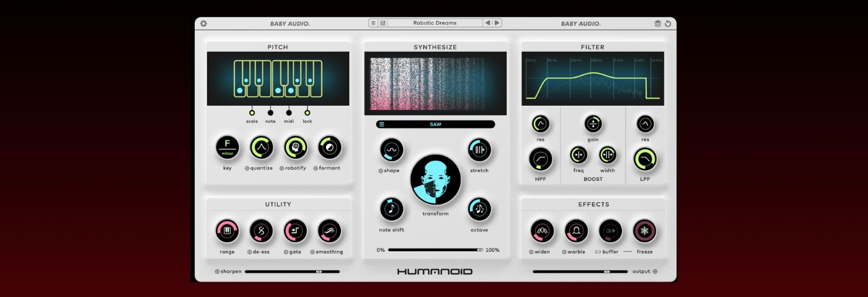Viewport: 868px width, 297px height.
Task: Click the transform face dial
Action: click(x=435, y=180)
